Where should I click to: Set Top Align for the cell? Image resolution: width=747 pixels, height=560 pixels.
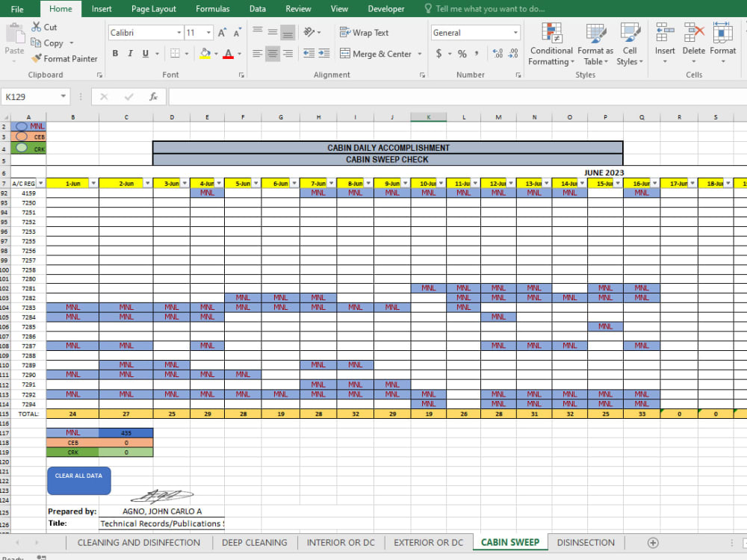pos(258,32)
